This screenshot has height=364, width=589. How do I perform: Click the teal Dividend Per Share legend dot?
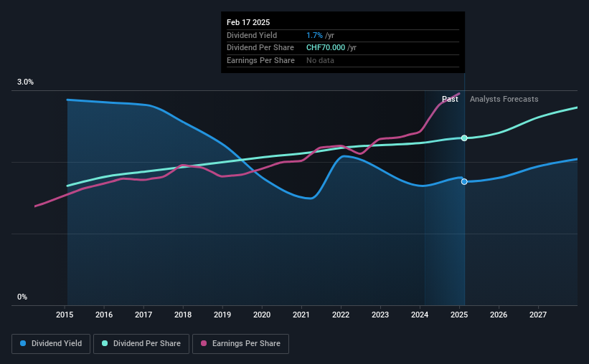tap(105, 343)
